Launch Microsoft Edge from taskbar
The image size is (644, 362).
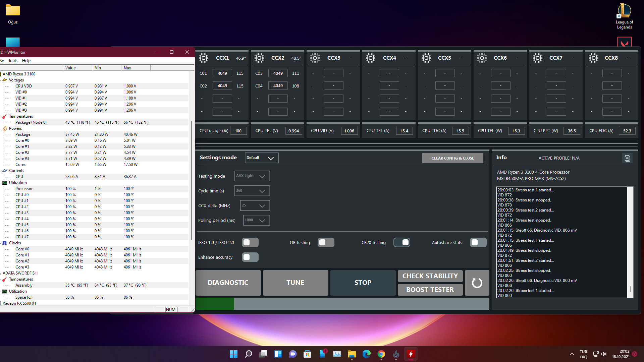coord(366,354)
